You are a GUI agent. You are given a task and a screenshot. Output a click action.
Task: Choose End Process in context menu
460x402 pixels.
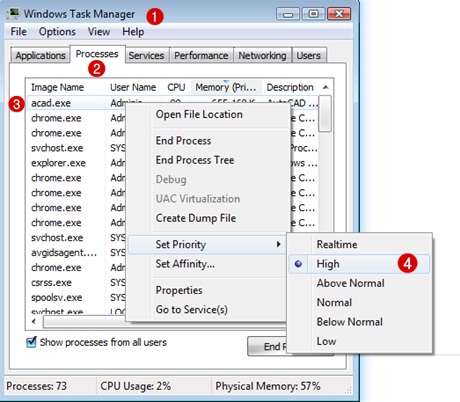[x=207, y=141]
